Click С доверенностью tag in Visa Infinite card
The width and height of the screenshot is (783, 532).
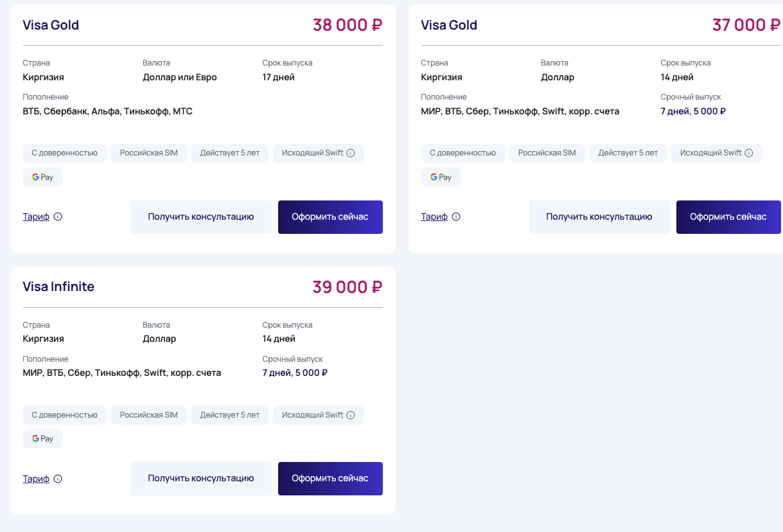64,415
